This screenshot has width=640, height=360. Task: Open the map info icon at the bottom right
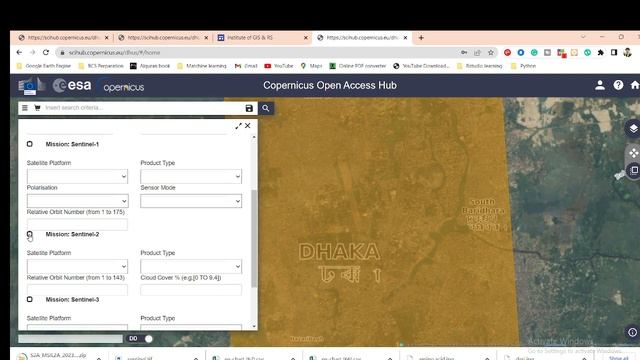click(632, 332)
